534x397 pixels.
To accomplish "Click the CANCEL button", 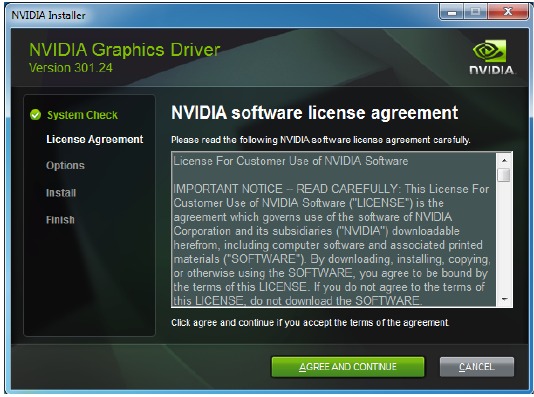I will 476,367.
